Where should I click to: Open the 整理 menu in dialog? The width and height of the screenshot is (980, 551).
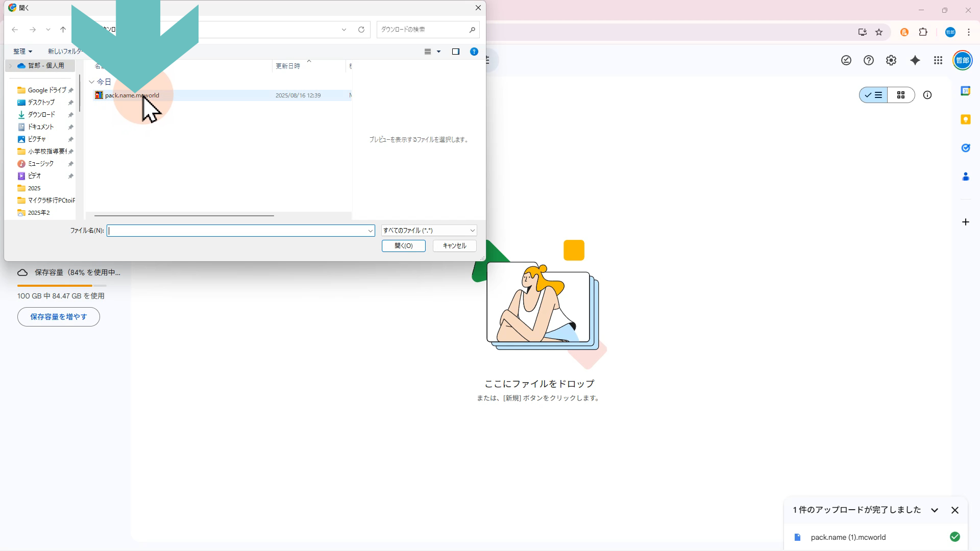point(22,52)
